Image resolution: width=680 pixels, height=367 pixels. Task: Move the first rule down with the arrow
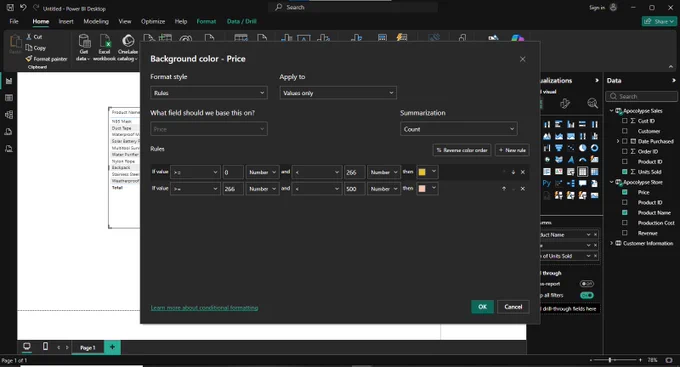(x=513, y=172)
